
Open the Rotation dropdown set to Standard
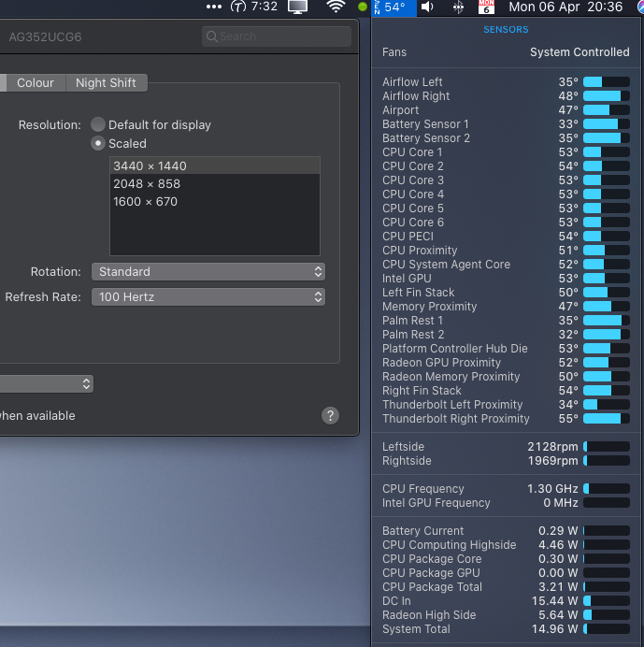pyautogui.click(x=208, y=271)
